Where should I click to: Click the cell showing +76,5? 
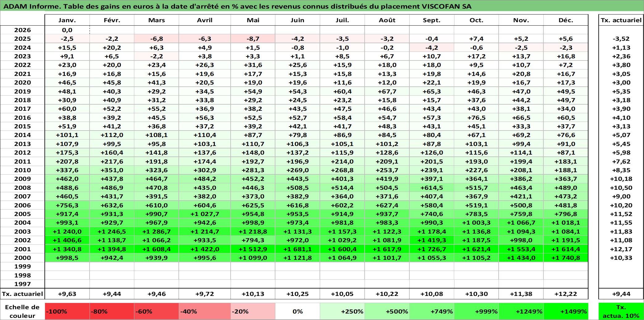pos(476,118)
